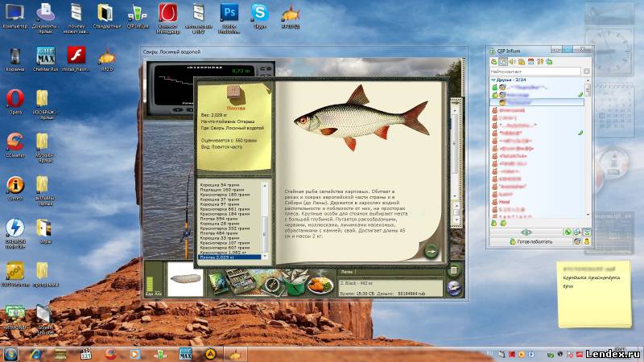Click the first toolbar icon in QIP Infium
Screen dimensions: 644x362
[493, 62]
